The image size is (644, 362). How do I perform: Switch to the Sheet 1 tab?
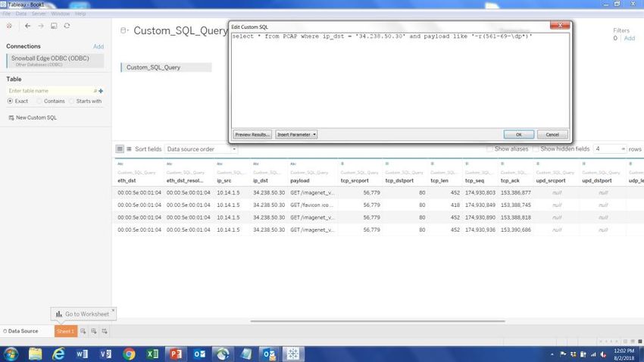click(66, 331)
